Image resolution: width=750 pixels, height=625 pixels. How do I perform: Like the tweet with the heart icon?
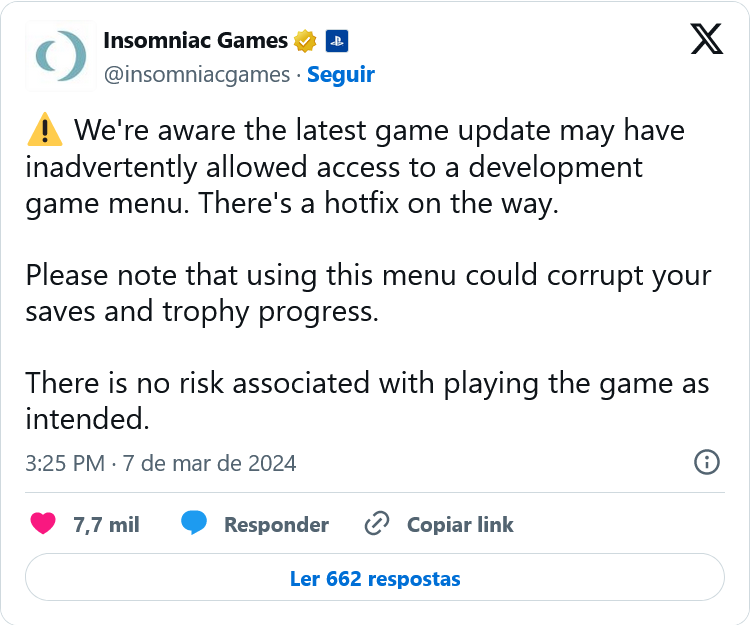pyautogui.click(x=43, y=524)
